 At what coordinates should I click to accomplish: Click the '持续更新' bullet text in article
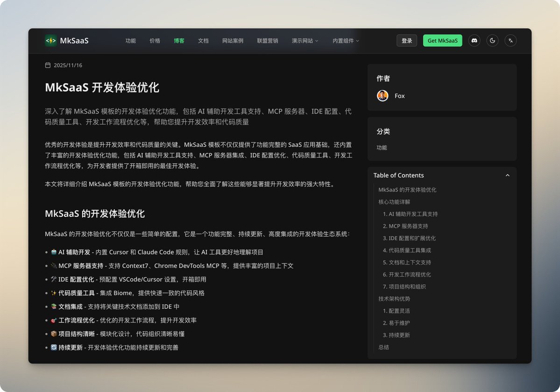[x=71, y=347]
